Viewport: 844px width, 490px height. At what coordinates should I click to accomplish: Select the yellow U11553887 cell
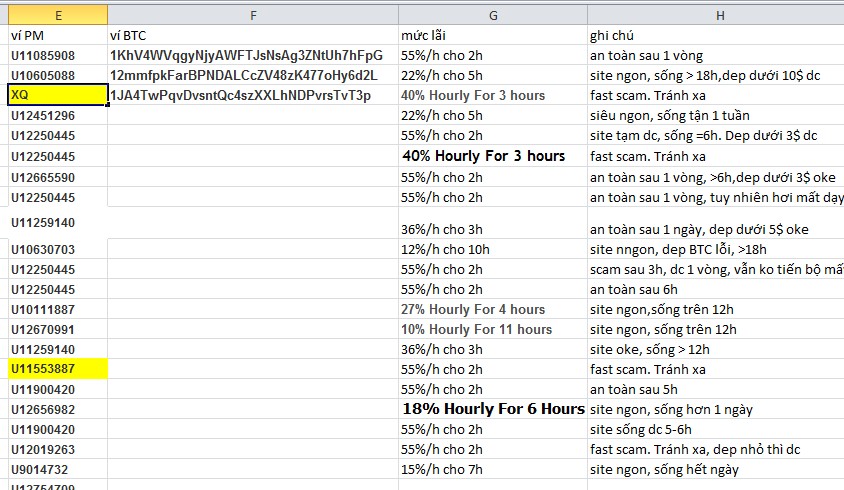point(56,369)
